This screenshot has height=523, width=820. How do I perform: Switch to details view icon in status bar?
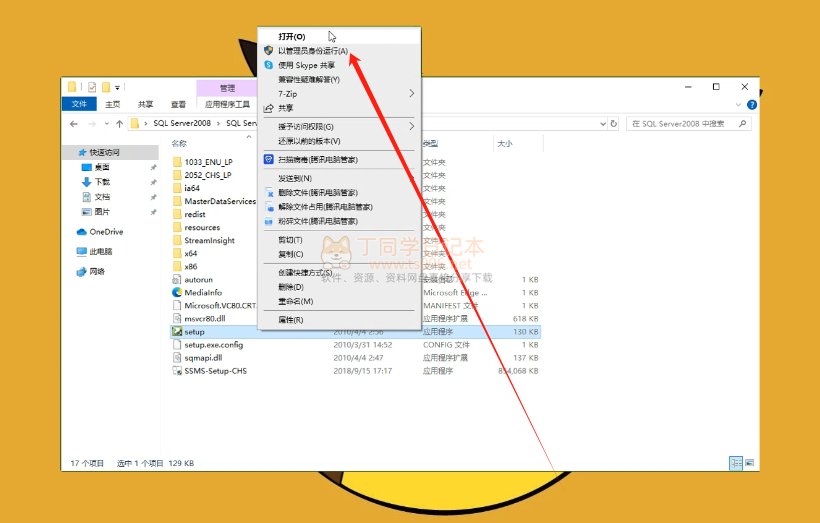736,463
